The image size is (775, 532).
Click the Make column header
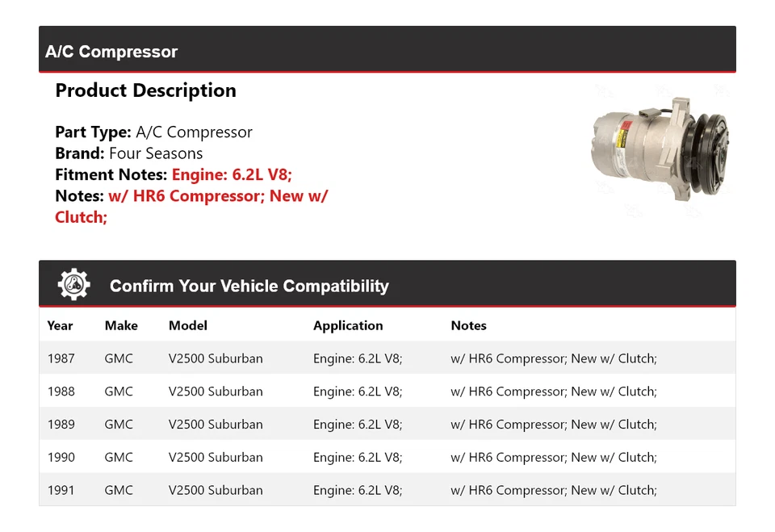(x=121, y=325)
